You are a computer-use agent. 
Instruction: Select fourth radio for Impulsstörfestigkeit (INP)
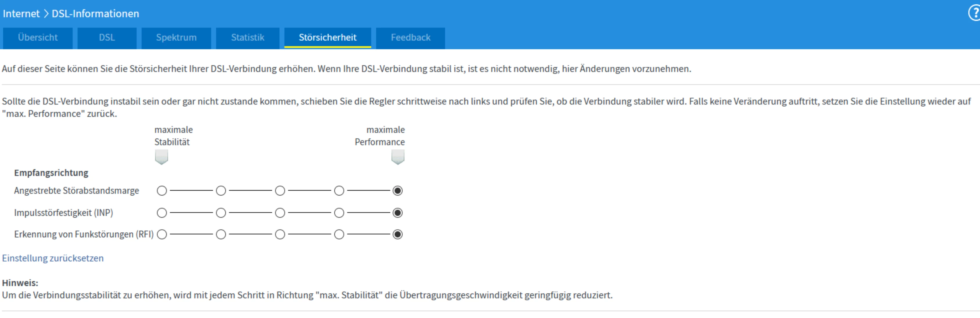pyautogui.click(x=339, y=213)
